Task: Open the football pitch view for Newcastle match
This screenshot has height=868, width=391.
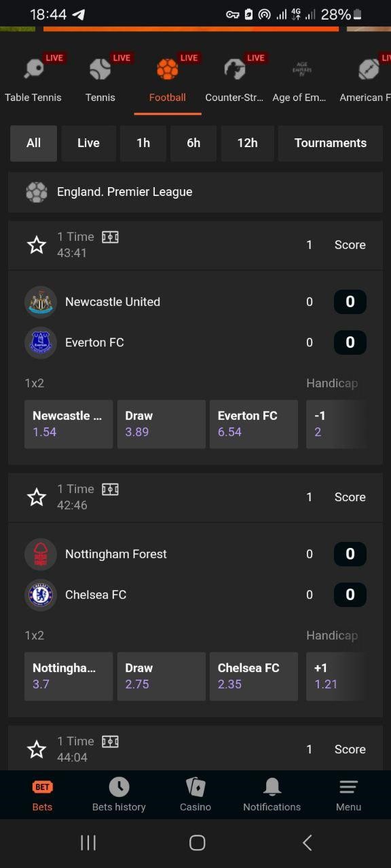Action: click(110, 237)
